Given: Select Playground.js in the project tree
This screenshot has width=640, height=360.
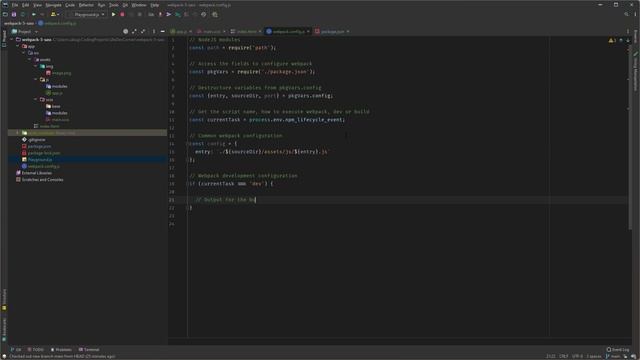Looking at the screenshot, I should pyautogui.click(x=40, y=160).
